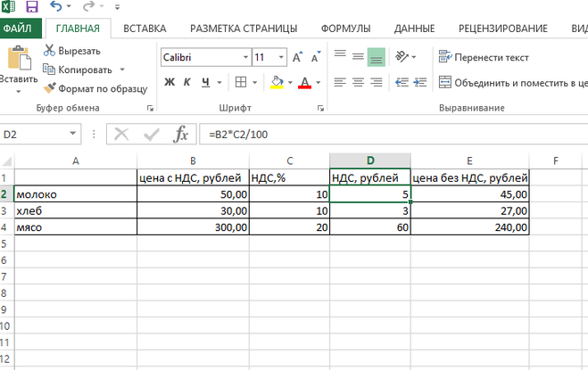This screenshot has height=370, width=588.
Task: Toggle italic formatting (К)
Action: pyautogui.click(x=188, y=83)
